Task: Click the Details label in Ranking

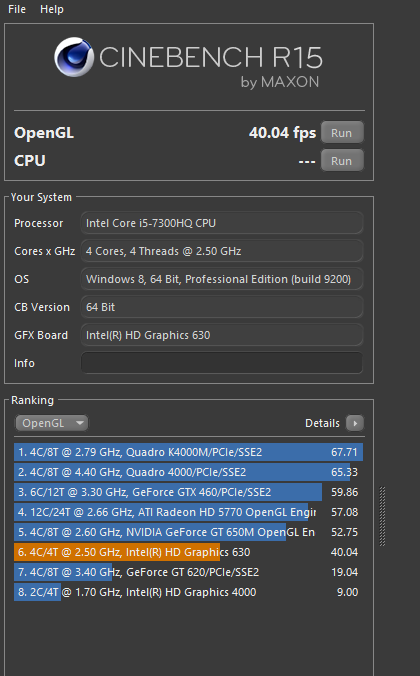Action: tap(322, 423)
